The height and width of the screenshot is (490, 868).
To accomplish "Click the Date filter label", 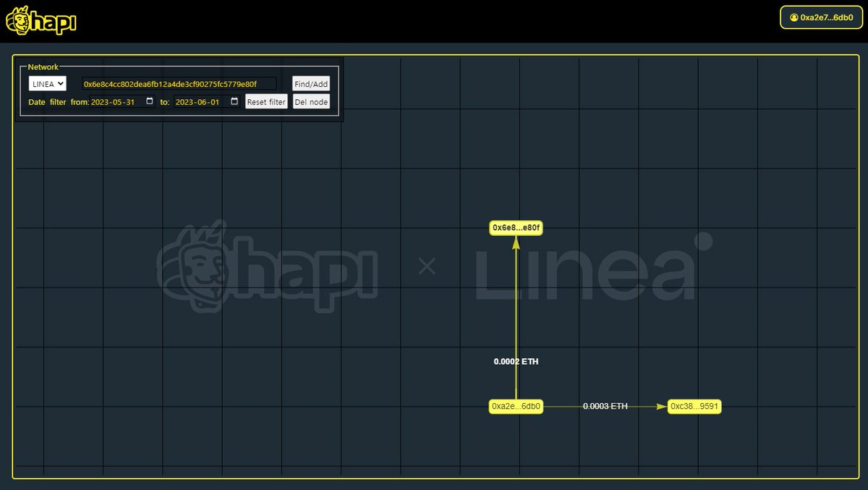I will [x=47, y=102].
